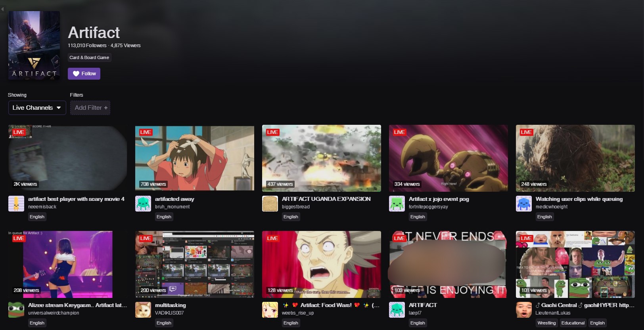Click title 'ARTIFACT UGANDA EXPANSION'

[x=326, y=199]
